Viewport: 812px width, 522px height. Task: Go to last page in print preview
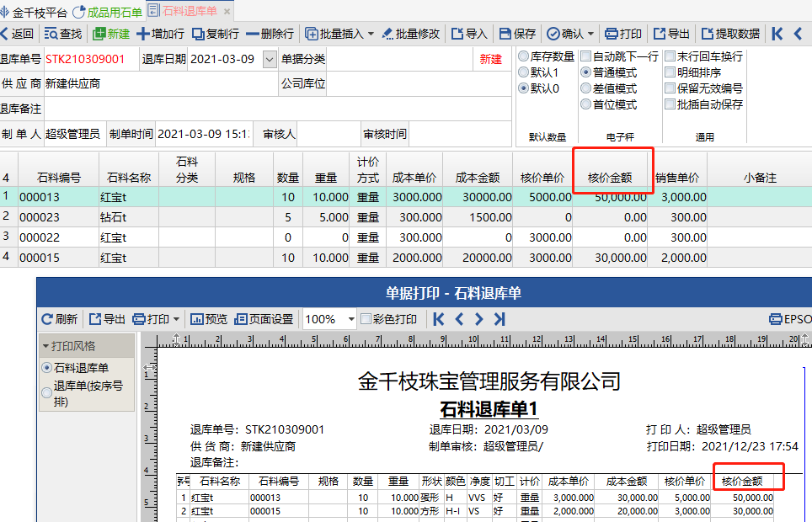tap(499, 319)
